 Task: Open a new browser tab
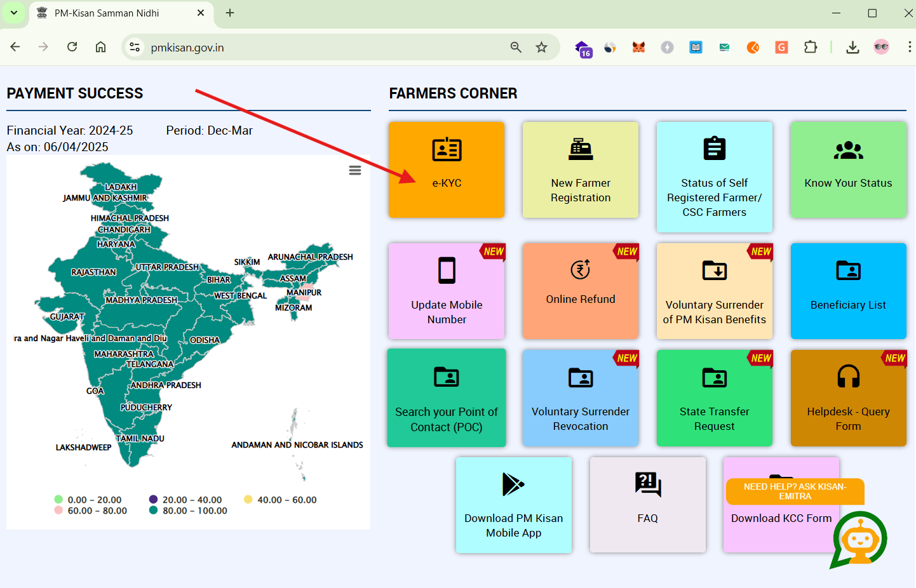pos(230,13)
